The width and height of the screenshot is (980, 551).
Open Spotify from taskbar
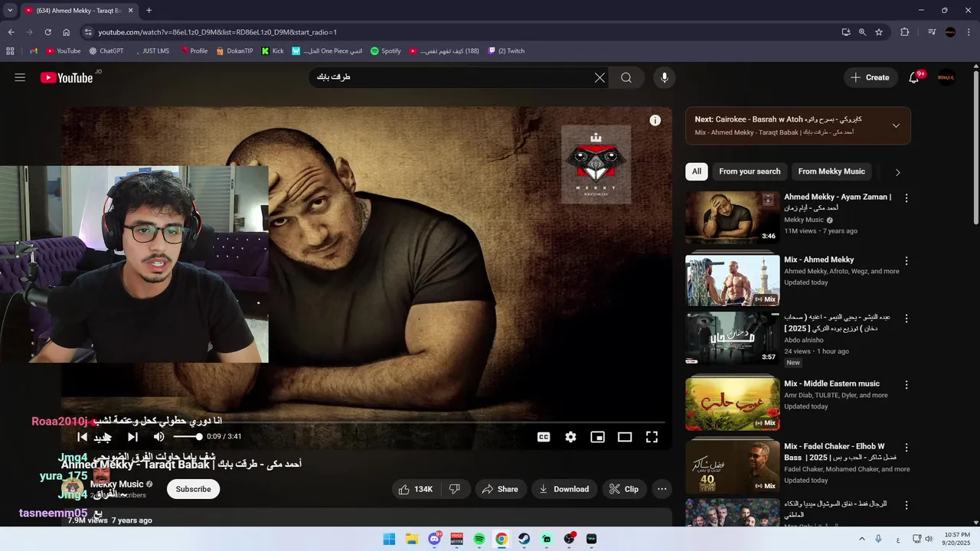pos(479,539)
